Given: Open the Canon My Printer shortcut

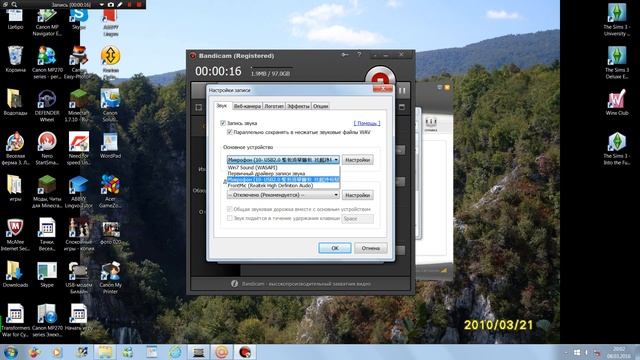Looking at the screenshot, I should tap(110, 277).
